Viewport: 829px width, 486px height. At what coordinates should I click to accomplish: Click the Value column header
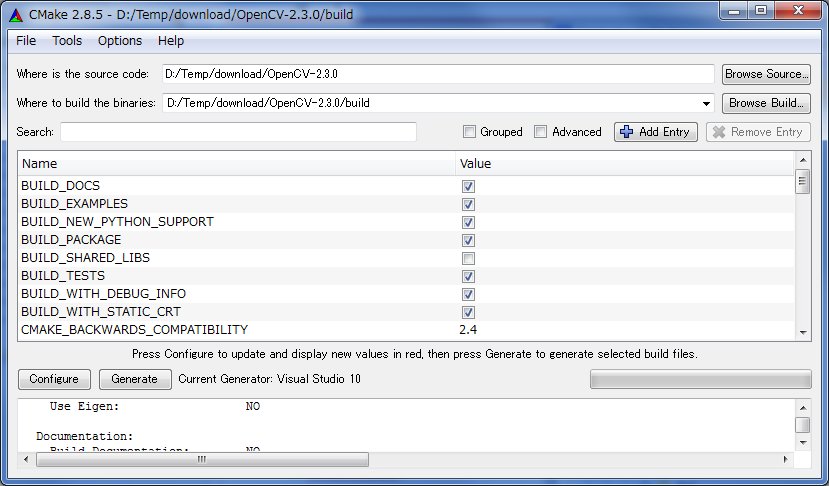point(625,164)
